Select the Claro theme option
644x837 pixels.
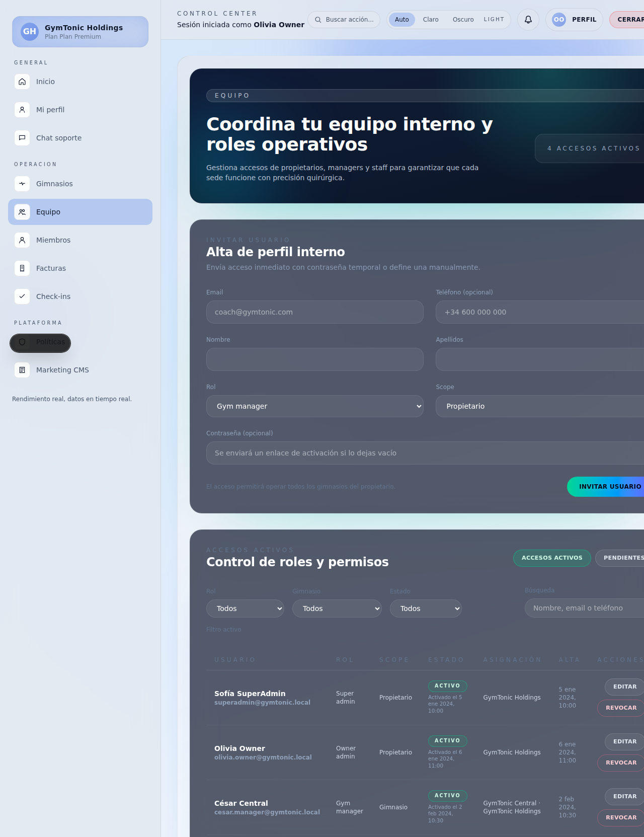coord(430,20)
